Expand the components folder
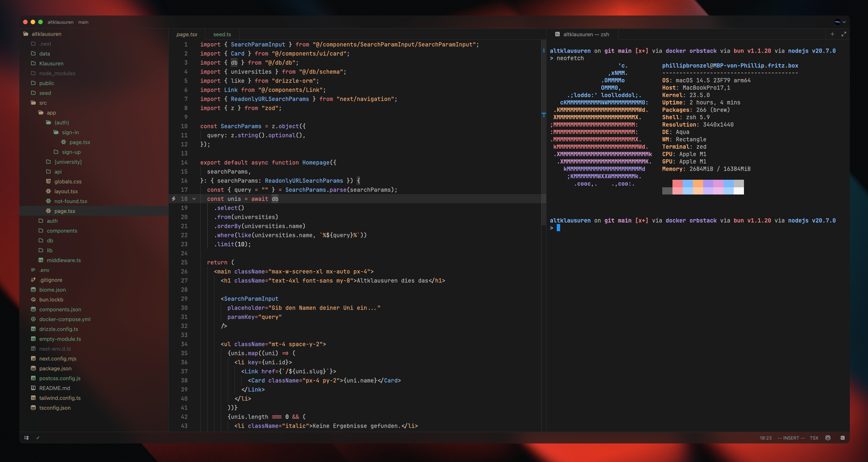This screenshot has width=868, height=462. (94, 230)
